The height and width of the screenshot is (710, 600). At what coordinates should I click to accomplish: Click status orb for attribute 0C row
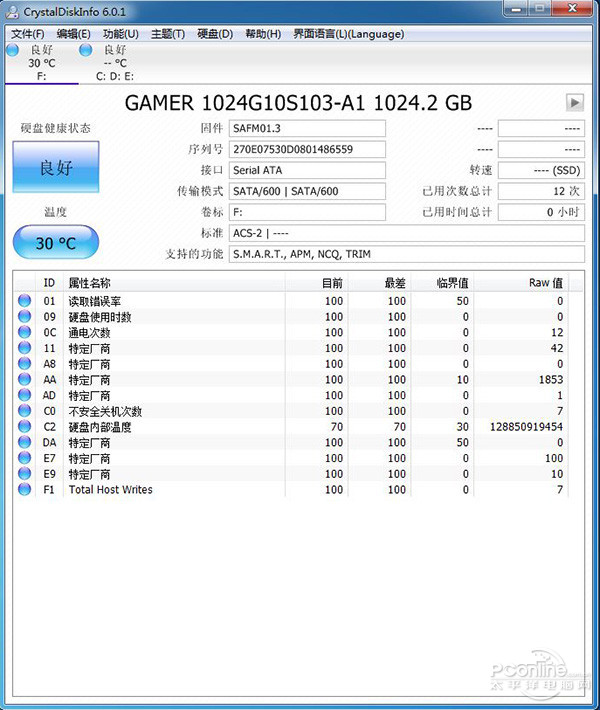point(24,332)
